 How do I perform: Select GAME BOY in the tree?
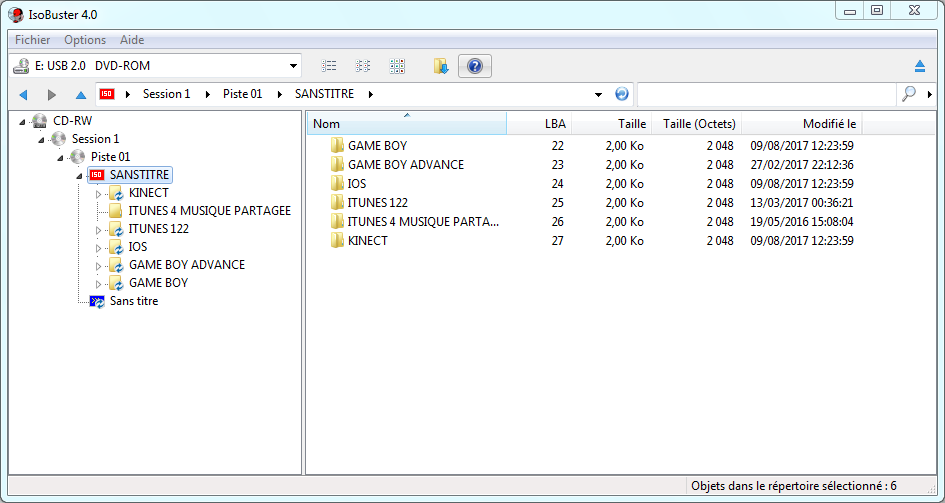(x=158, y=283)
